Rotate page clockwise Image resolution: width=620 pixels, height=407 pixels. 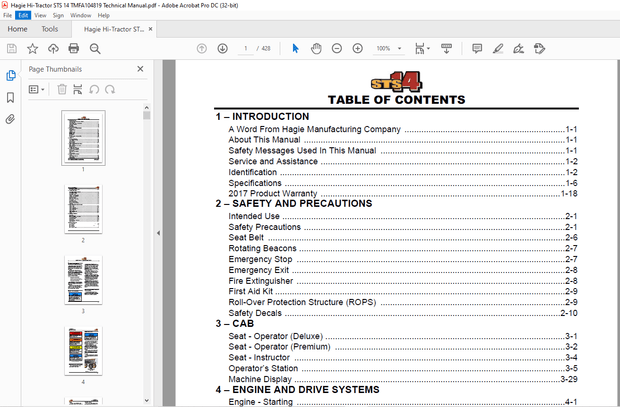110,89
